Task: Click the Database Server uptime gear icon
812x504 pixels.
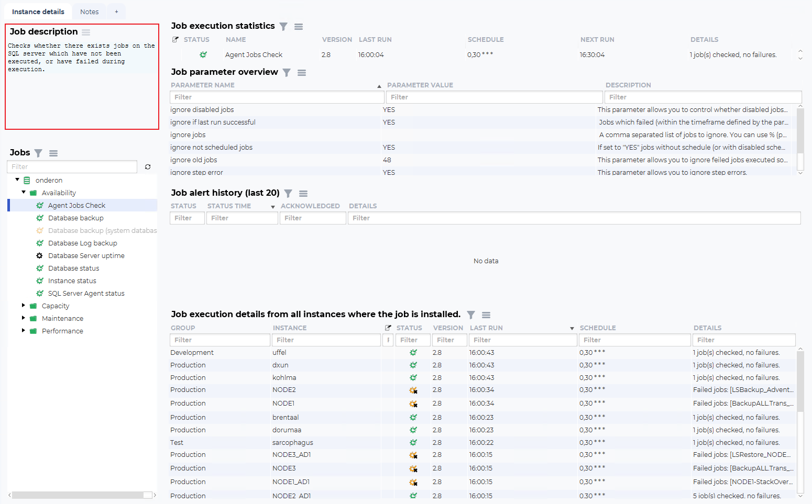Action: 40,256
